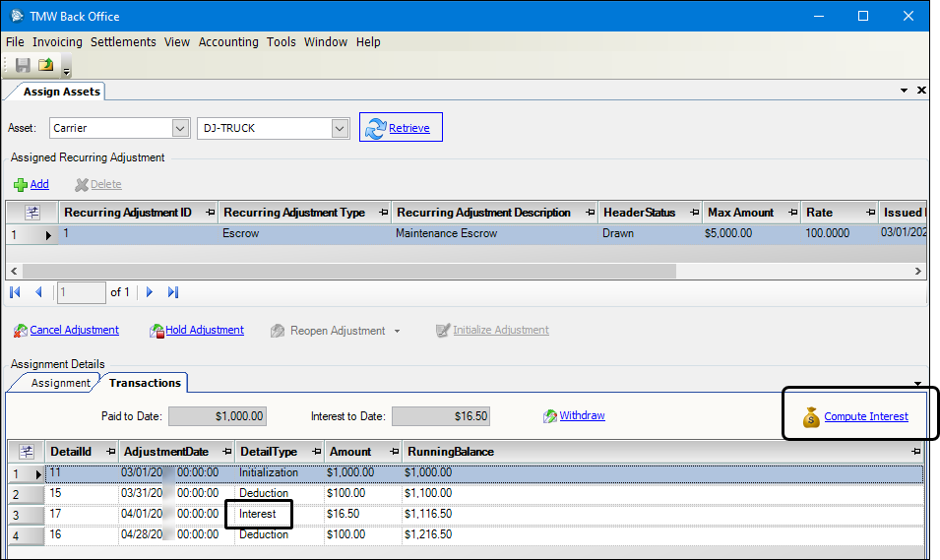Click the Save disk icon in toolbar
940x560 pixels.
(23, 66)
